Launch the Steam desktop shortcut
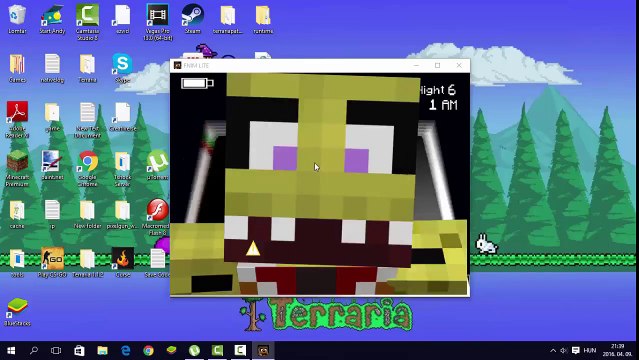The image size is (639, 360). pos(192,19)
